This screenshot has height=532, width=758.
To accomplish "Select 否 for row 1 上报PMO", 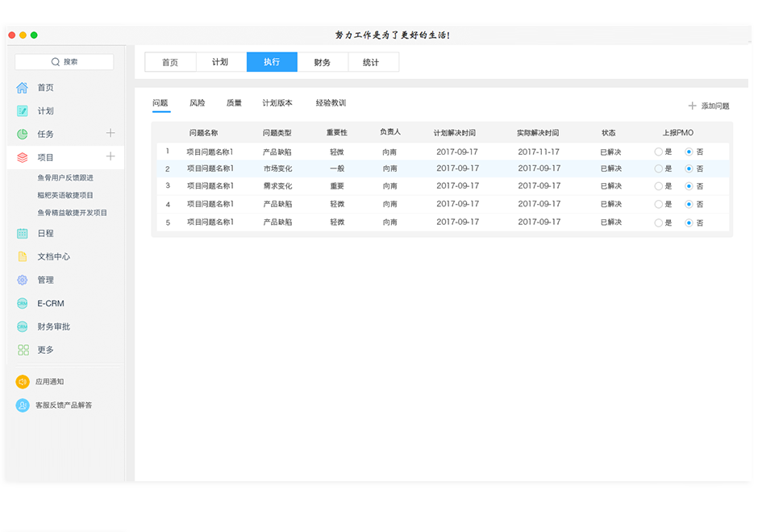I will click(689, 152).
